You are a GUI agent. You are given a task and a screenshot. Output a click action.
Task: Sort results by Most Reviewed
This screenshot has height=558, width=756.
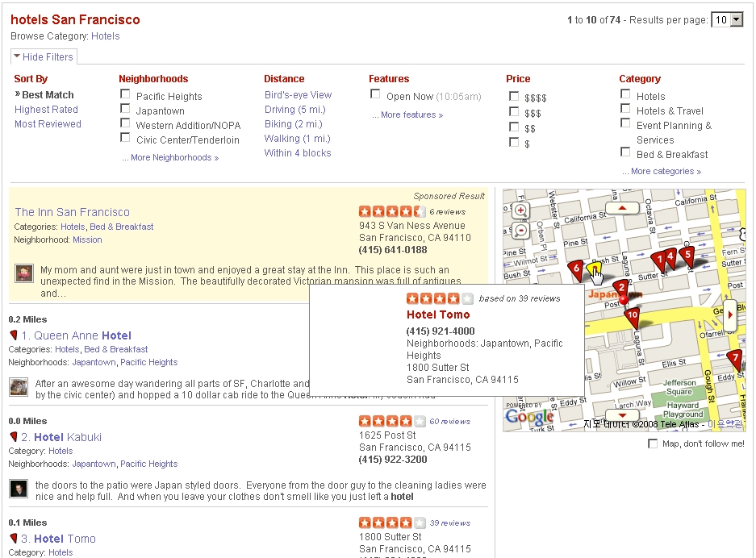[x=48, y=124]
